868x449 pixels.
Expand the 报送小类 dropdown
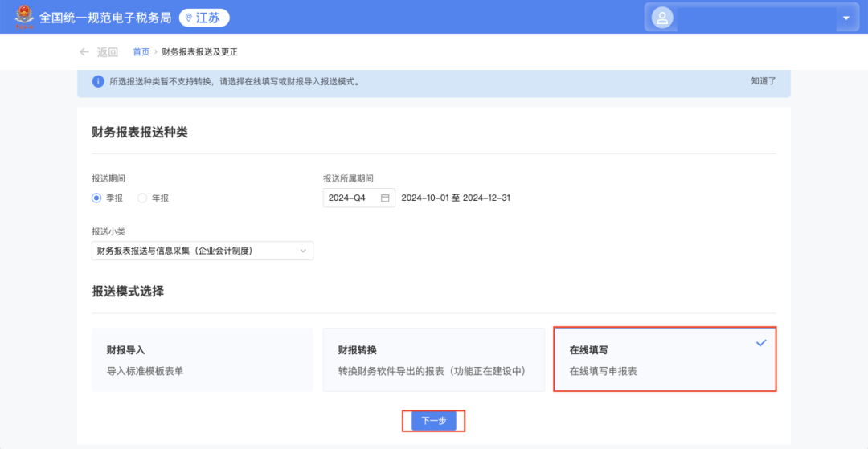pos(203,251)
